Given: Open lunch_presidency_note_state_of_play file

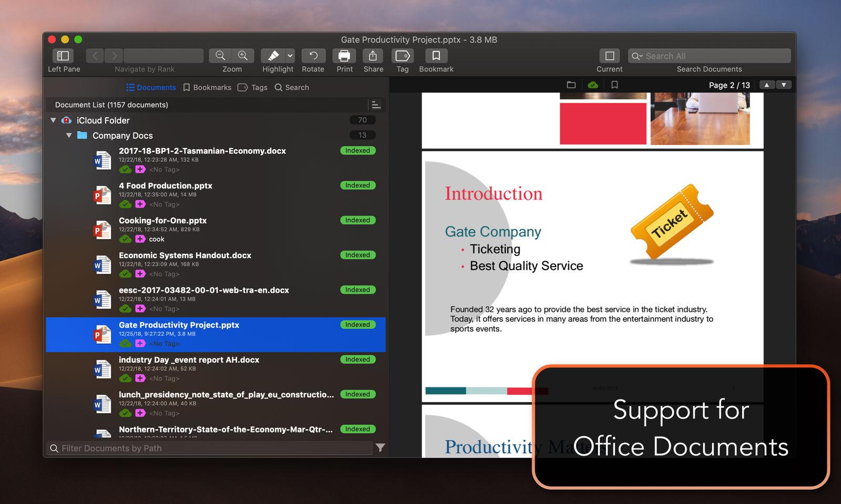Looking at the screenshot, I should (x=216, y=403).
